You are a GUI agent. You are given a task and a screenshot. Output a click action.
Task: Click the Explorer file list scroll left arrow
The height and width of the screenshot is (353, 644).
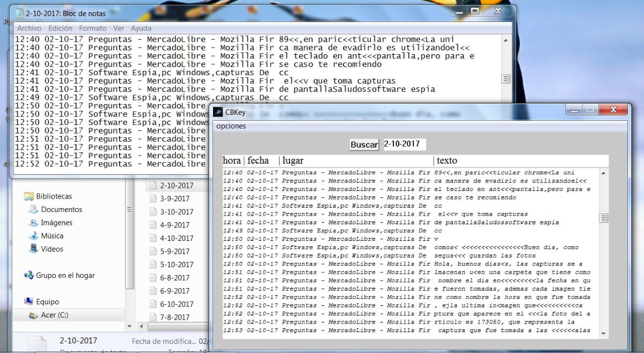tap(142, 326)
